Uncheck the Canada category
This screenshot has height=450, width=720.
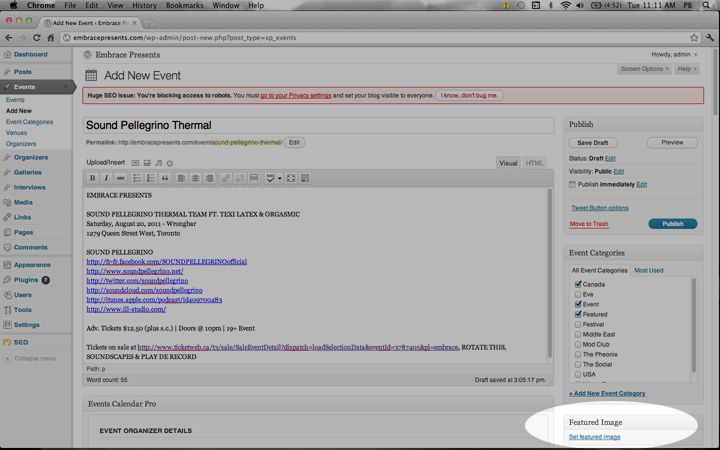[x=578, y=284]
